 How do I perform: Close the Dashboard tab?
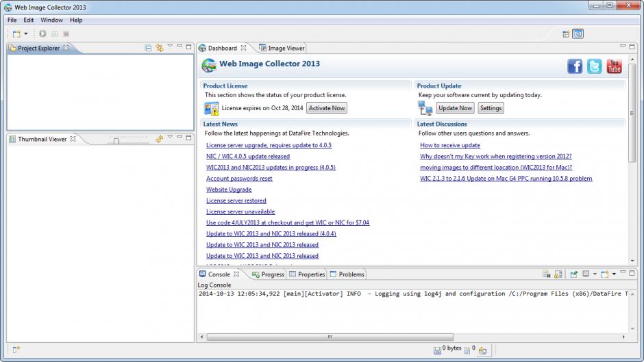point(243,48)
